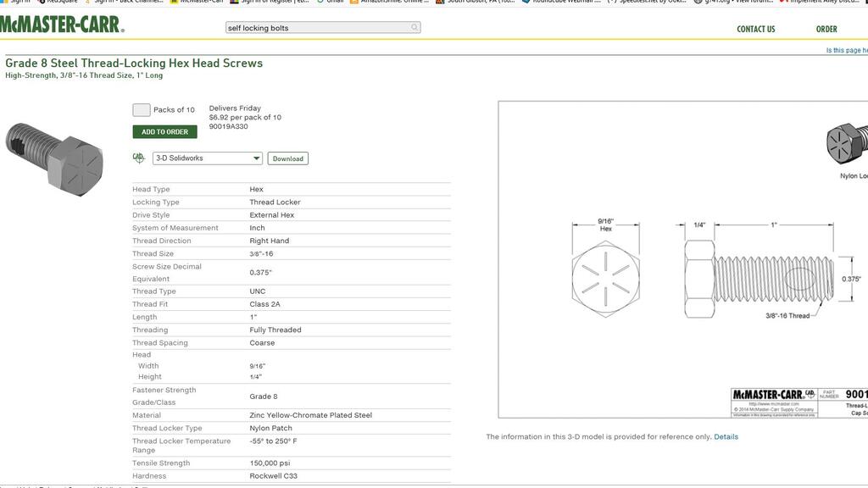Click the magnifier icon in the search box
868x488 pixels.
coord(414,28)
